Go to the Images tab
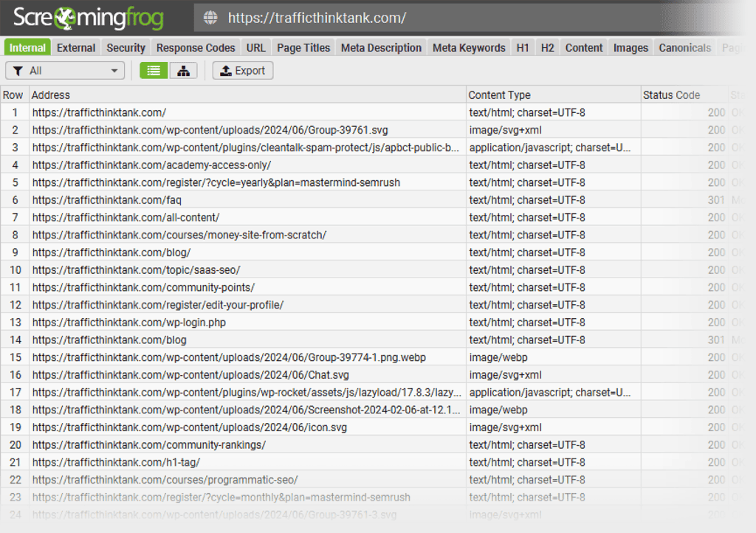Viewport: 756px width, 533px height. pyautogui.click(x=630, y=48)
